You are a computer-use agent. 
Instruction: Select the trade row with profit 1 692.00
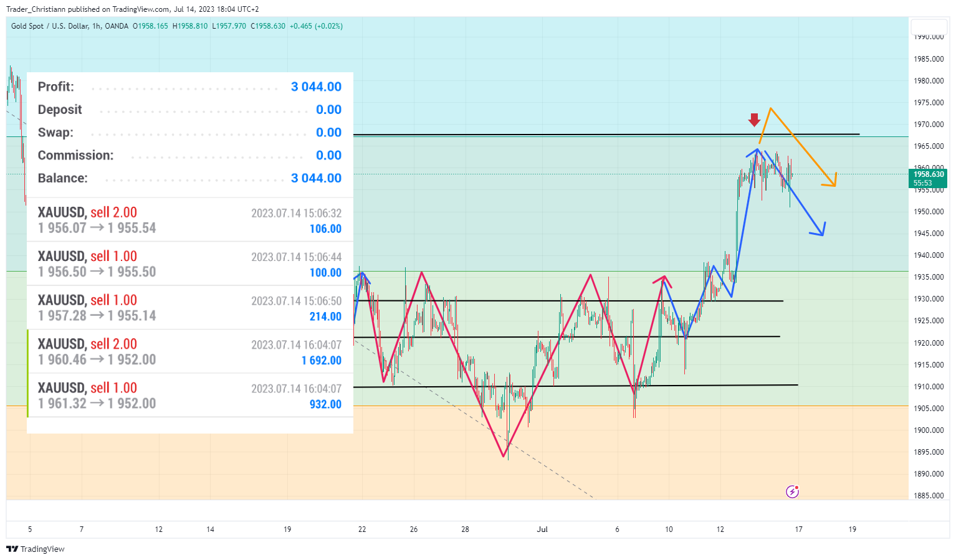190,351
